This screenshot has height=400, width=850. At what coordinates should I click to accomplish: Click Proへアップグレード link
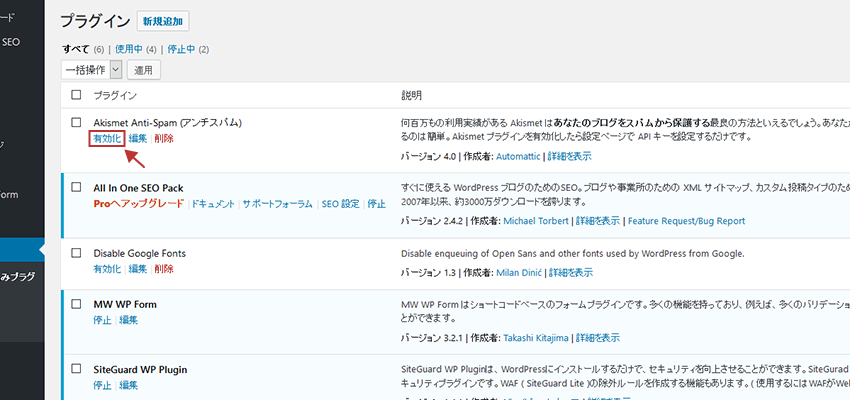(139, 204)
